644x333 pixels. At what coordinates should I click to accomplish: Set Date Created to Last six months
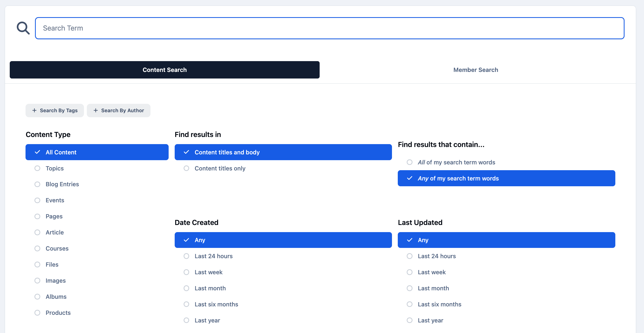click(283, 304)
